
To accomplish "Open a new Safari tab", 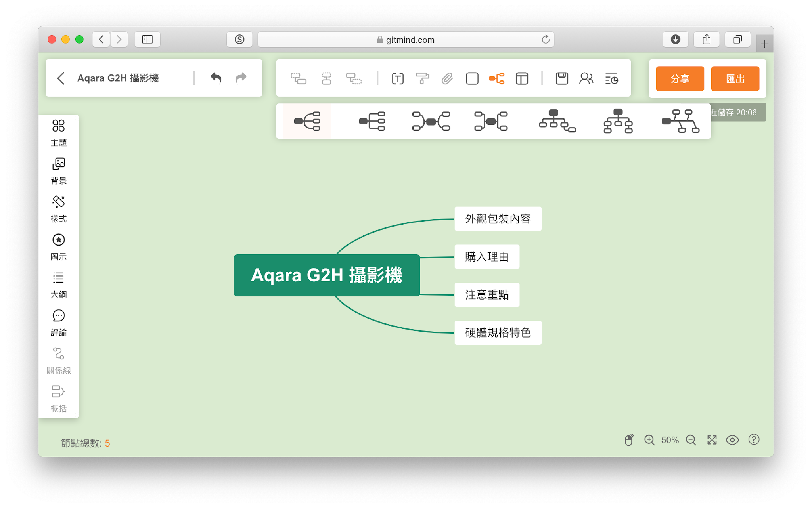I will 764,44.
